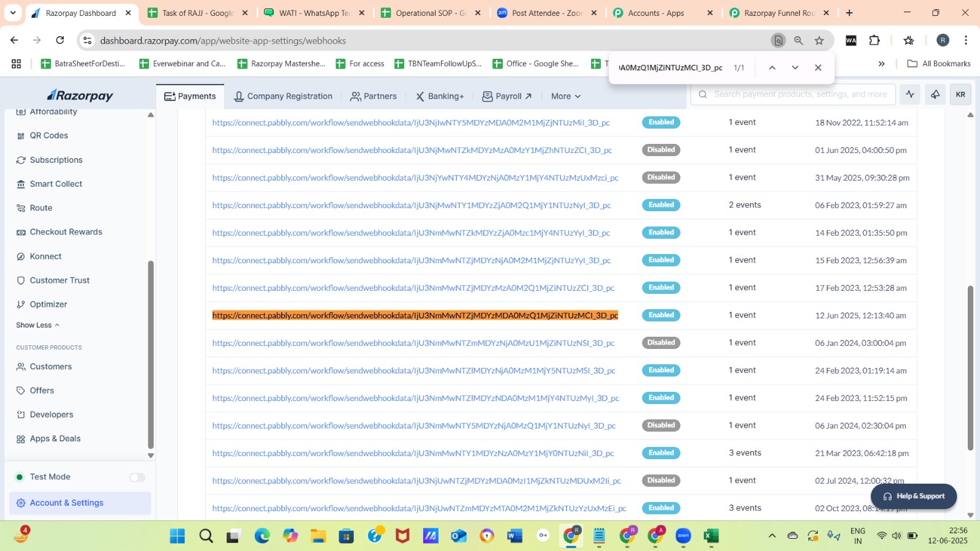Click "2 events" in the 06 Feb 2023 row
Image resolution: width=980 pixels, height=551 pixels.
click(x=745, y=205)
